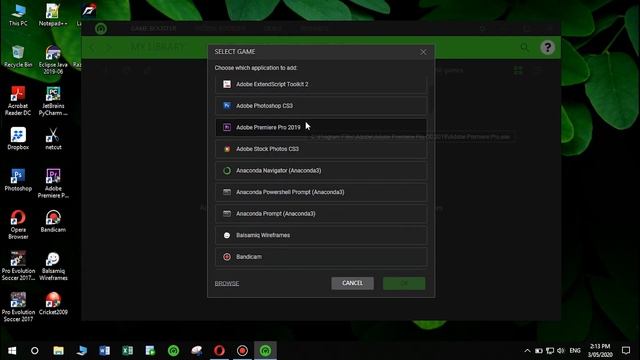Select Adobe Photoshop CS3 application row
This screenshot has height=360, width=640.
321,106
